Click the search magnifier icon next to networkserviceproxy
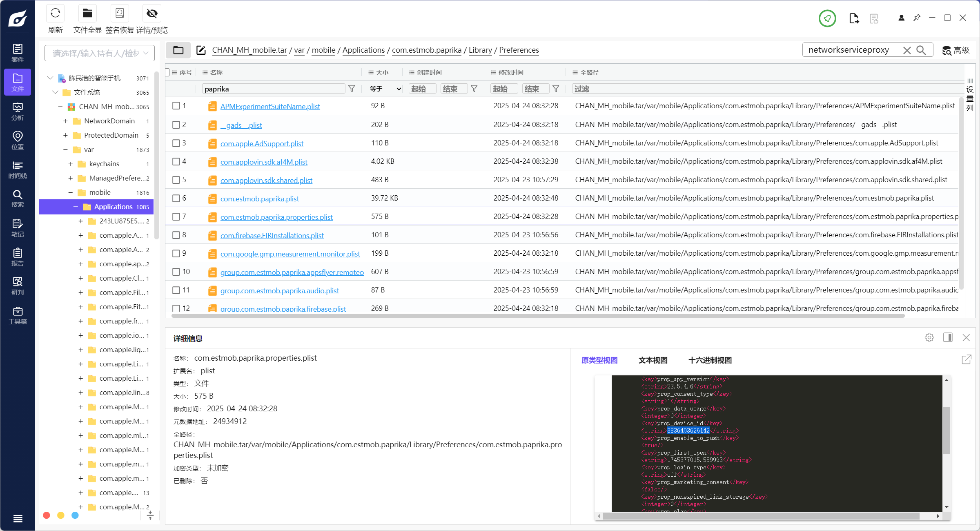980x531 pixels. point(921,50)
